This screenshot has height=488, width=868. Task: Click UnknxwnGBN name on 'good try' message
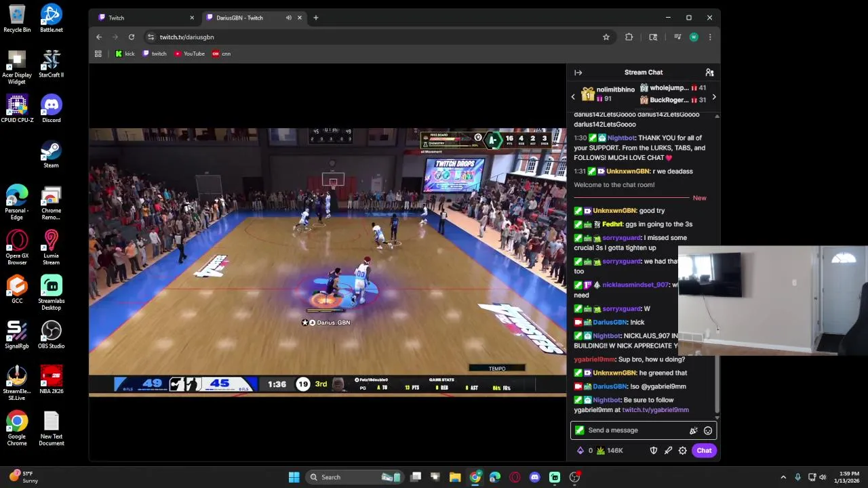click(614, 211)
